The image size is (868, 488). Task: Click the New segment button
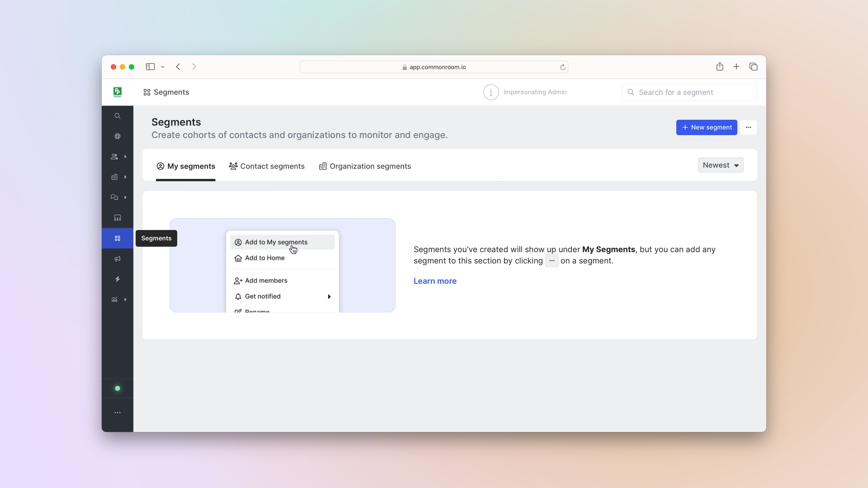point(707,127)
